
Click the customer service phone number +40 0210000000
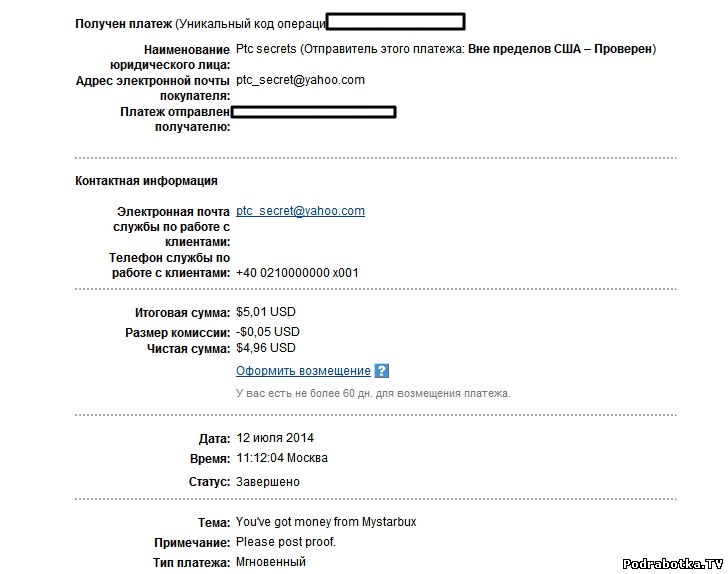coord(297,273)
